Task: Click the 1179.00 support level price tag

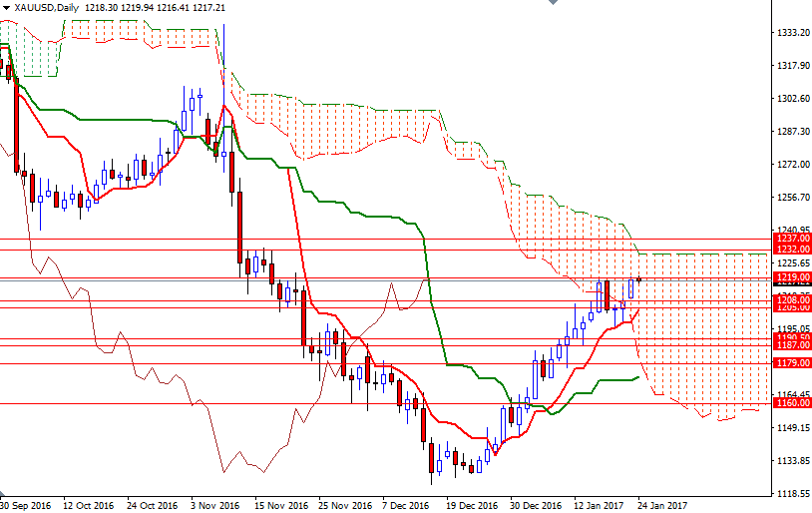Action: 792,363
